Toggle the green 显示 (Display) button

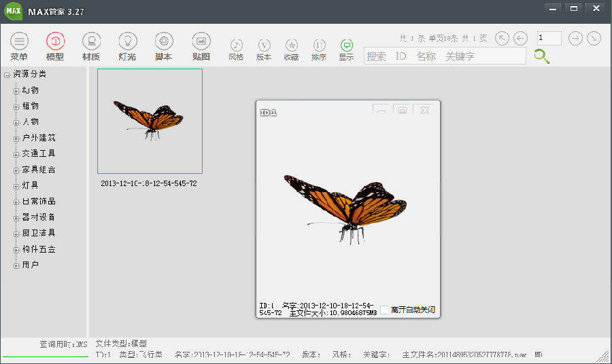(x=346, y=45)
